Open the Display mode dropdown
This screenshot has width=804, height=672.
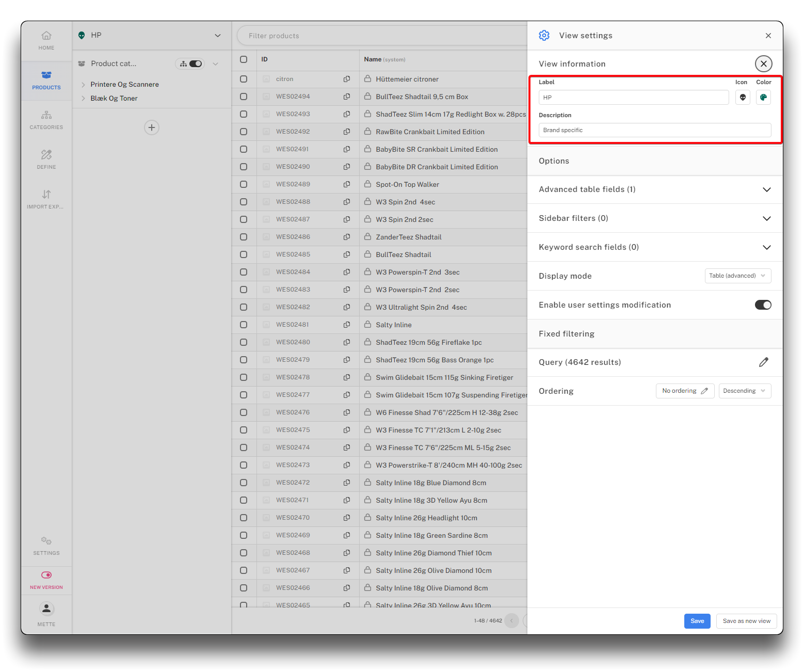point(737,276)
